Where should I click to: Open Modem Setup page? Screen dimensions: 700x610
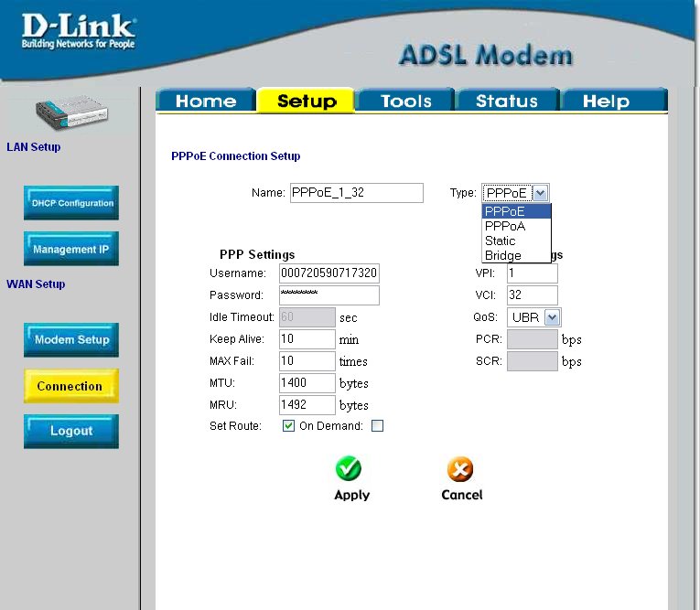pyautogui.click(x=71, y=340)
